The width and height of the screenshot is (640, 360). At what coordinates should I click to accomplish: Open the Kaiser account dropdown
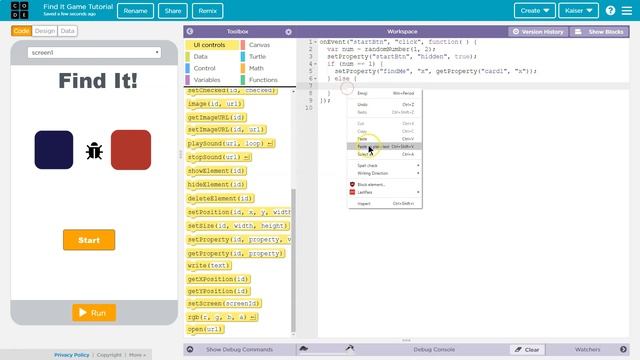click(578, 11)
